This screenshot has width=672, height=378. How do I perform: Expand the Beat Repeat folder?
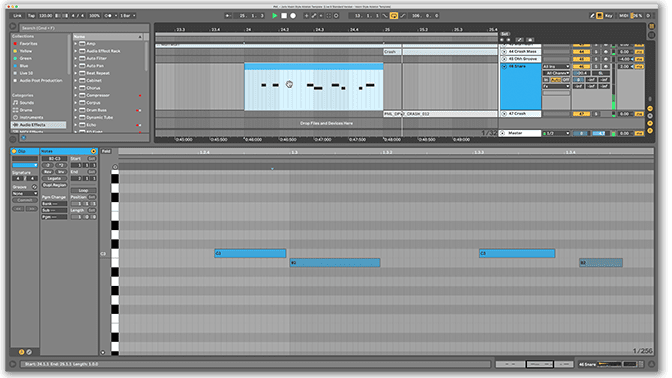click(76, 73)
